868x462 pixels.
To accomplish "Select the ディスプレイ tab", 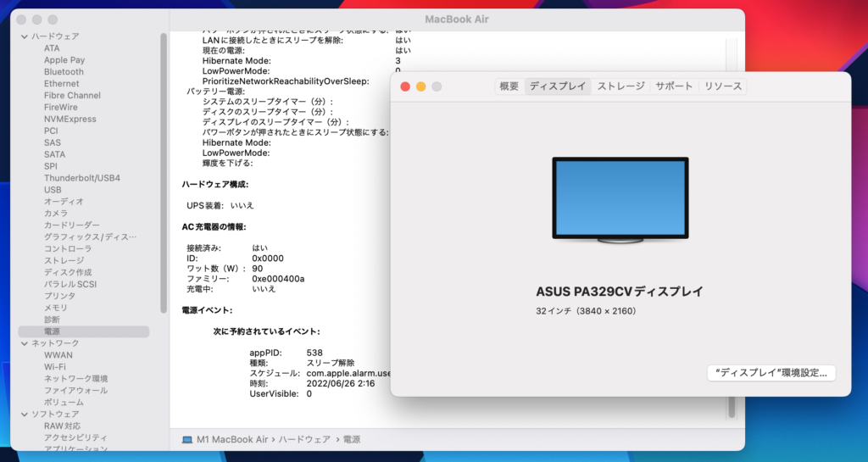I will coord(558,86).
